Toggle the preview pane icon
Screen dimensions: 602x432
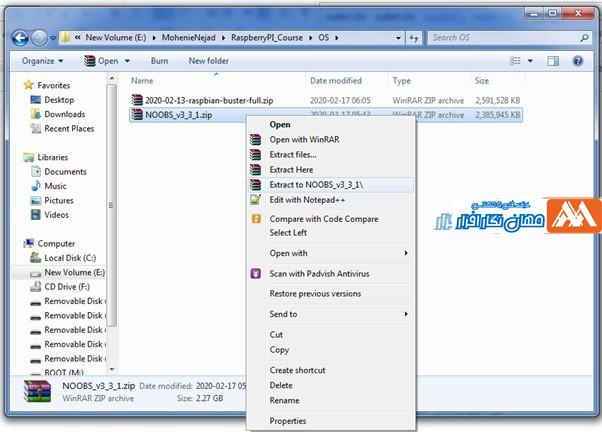(x=553, y=61)
